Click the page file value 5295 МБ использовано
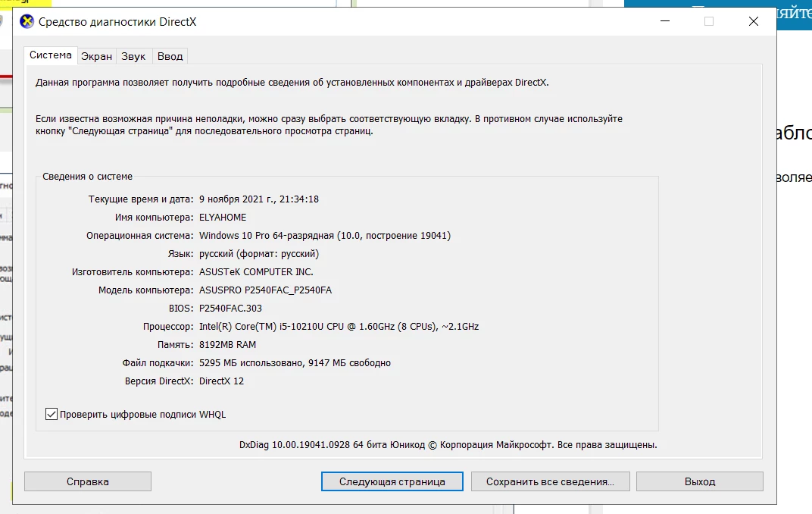 tap(295, 362)
